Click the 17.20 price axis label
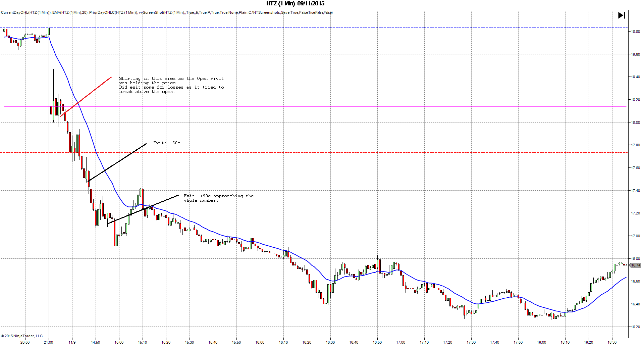Image resolution: width=644 pixels, height=347 pixels. 635,213
